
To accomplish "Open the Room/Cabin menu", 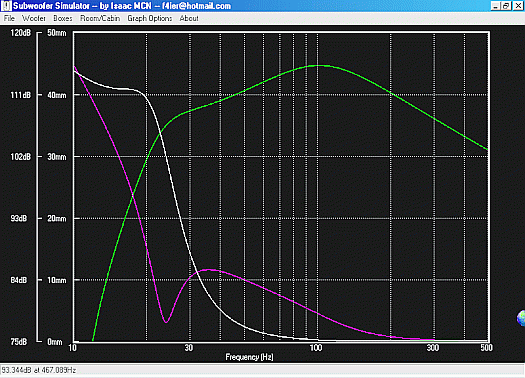I will [100, 18].
